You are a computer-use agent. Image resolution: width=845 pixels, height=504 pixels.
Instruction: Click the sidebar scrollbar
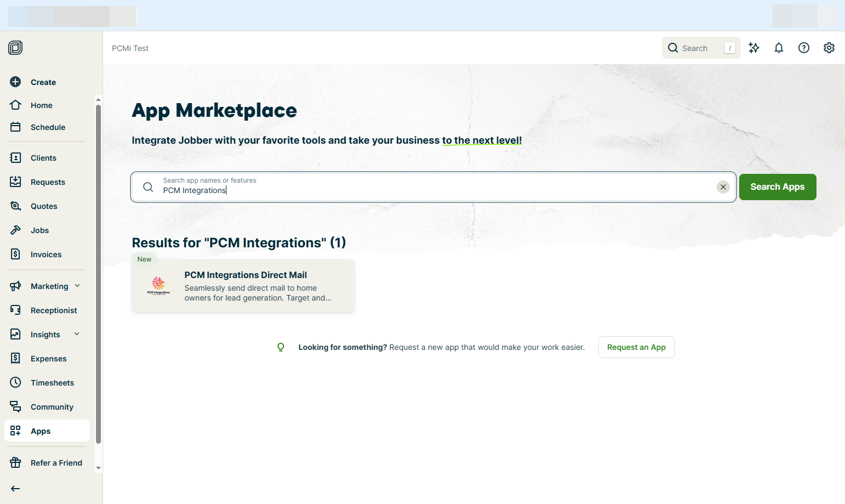point(98,274)
